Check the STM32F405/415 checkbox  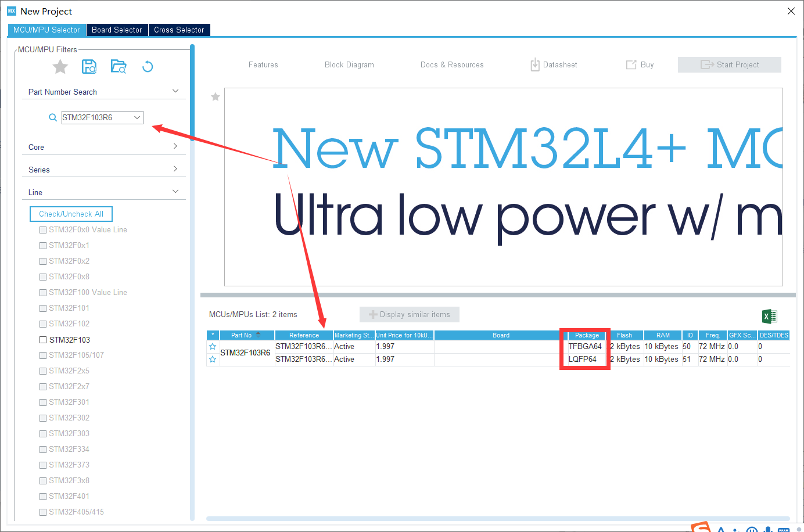[x=43, y=512]
